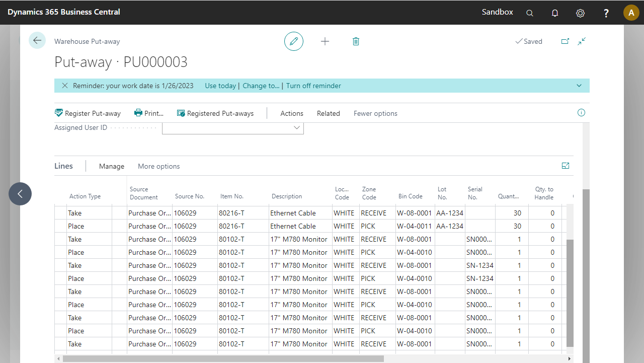Maximize the Lines part icon

coord(566,166)
